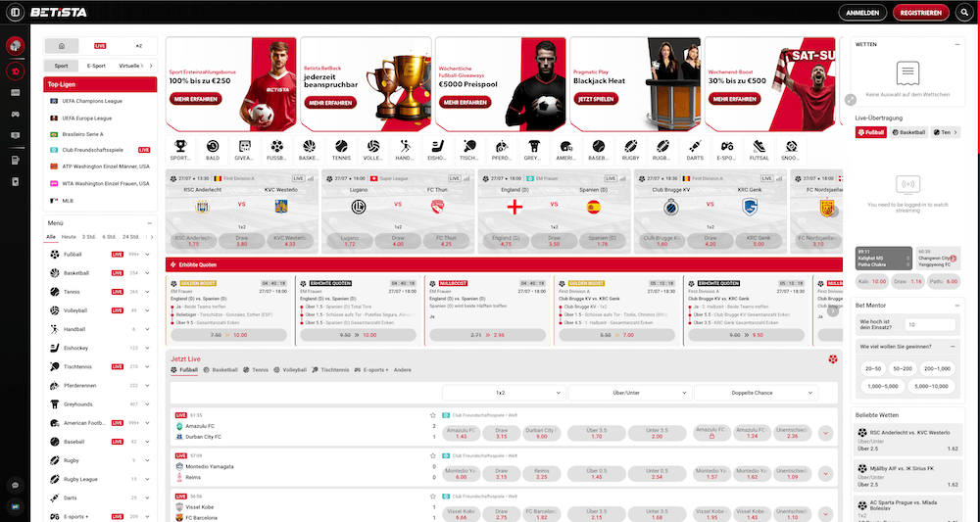Click Jetzt Spielen on Blackjack Heat banner
Image resolution: width=980 pixels, height=522 pixels.
(x=596, y=99)
